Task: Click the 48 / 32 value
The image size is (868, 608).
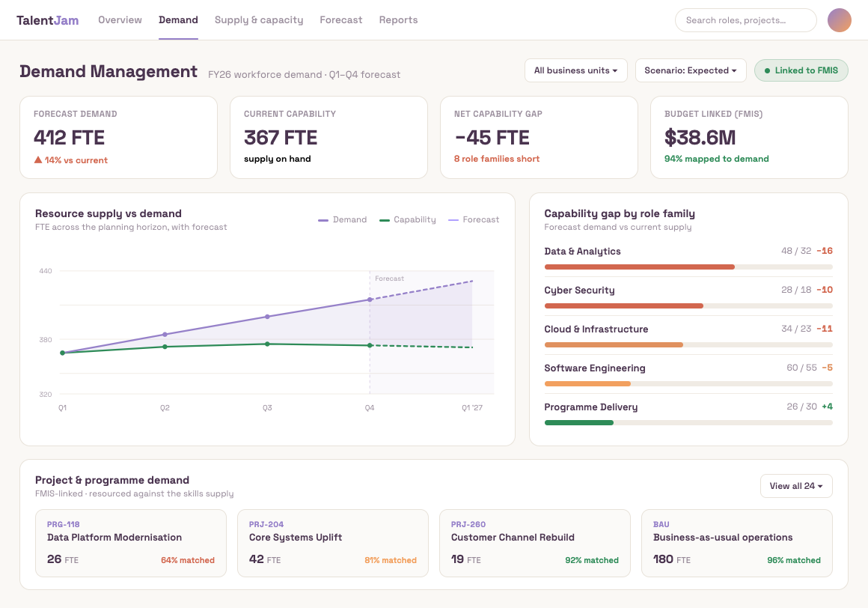Action: click(796, 251)
